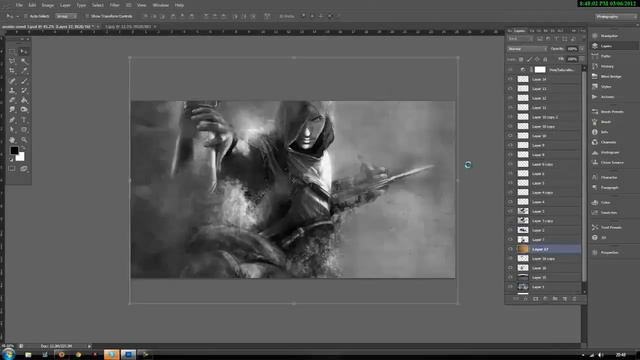Open the Opacity slider arrow
Screen dimensions: 640x360
click(x=582, y=49)
